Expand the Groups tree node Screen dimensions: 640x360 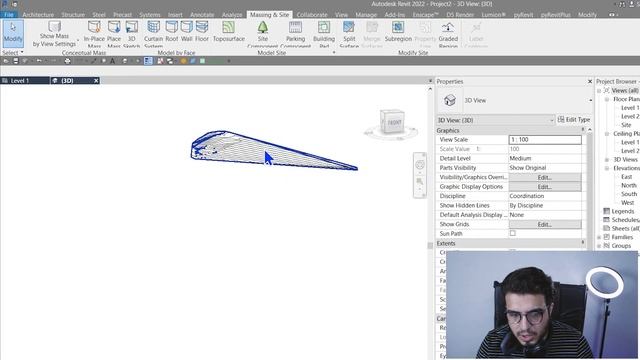pyautogui.click(x=599, y=246)
